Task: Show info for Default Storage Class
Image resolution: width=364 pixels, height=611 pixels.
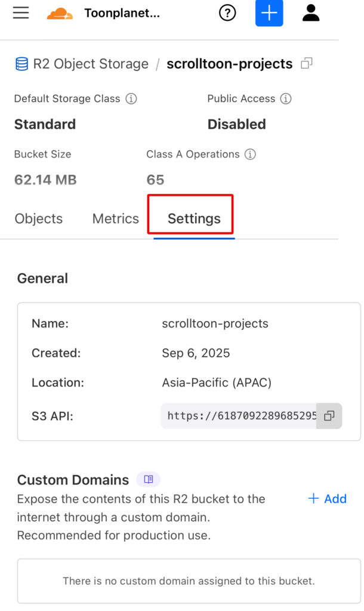Action: click(131, 98)
